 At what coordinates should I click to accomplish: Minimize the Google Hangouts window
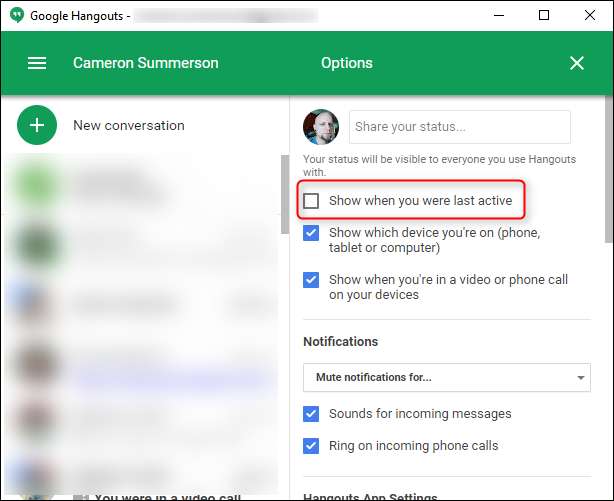[499, 15]
